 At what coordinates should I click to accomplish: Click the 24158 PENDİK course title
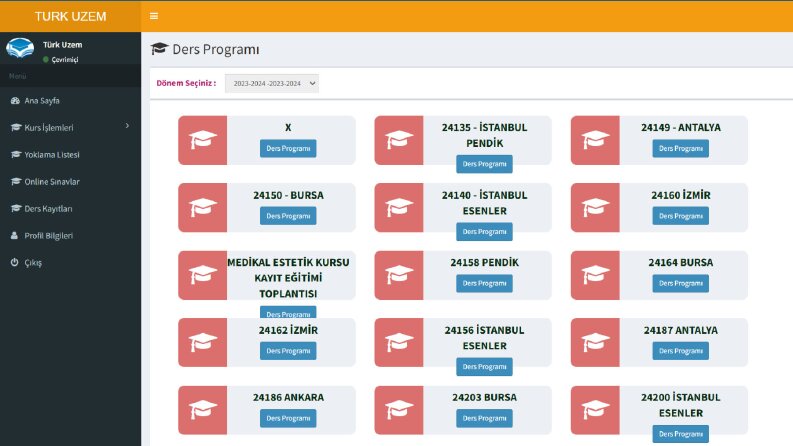point(484,262)
